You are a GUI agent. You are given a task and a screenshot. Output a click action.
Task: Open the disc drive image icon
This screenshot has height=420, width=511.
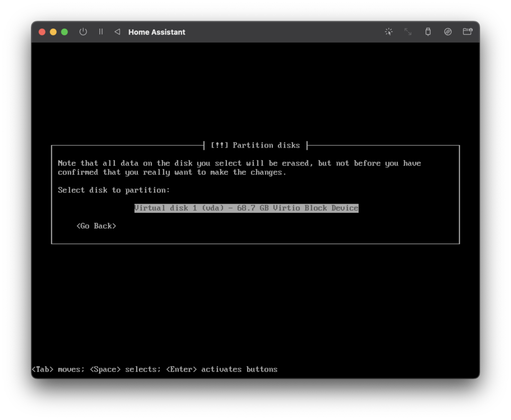[x=448, y=31]
